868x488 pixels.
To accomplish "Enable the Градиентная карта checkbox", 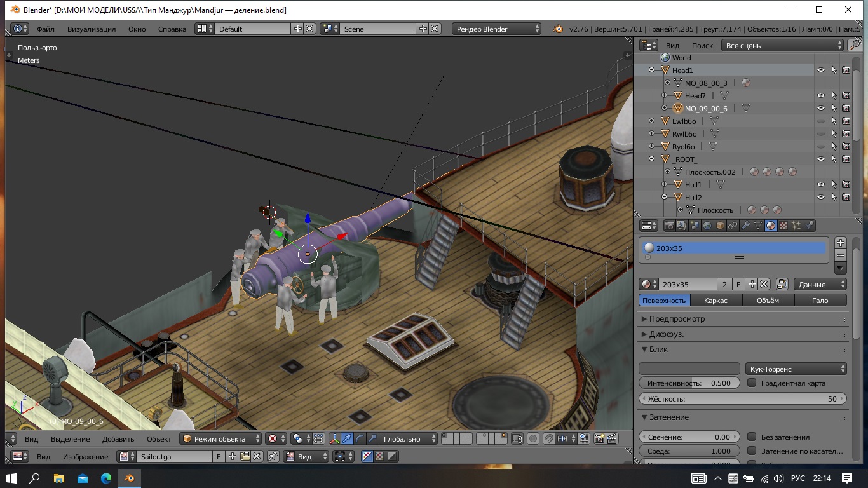I will [x=752, y=383].
